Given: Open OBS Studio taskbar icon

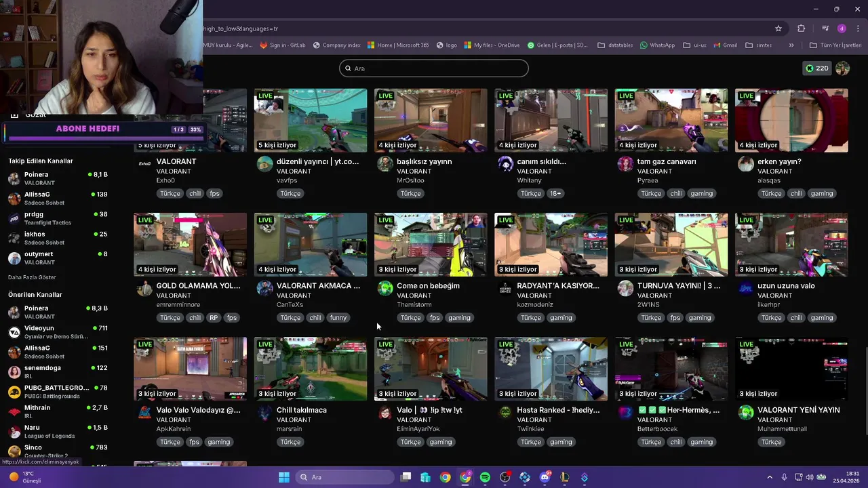Looking at the screenshot, I should (505, 477).
